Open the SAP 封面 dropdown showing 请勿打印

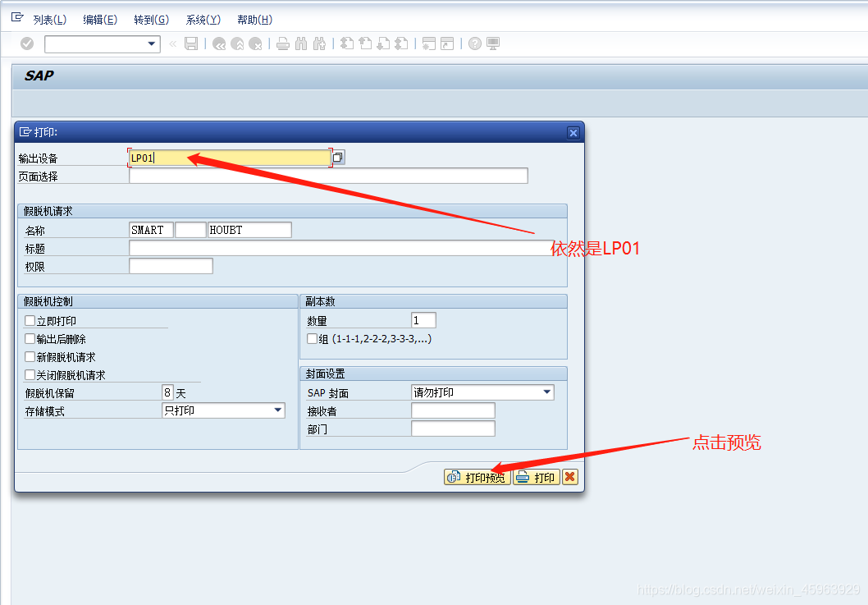point(482,392)
